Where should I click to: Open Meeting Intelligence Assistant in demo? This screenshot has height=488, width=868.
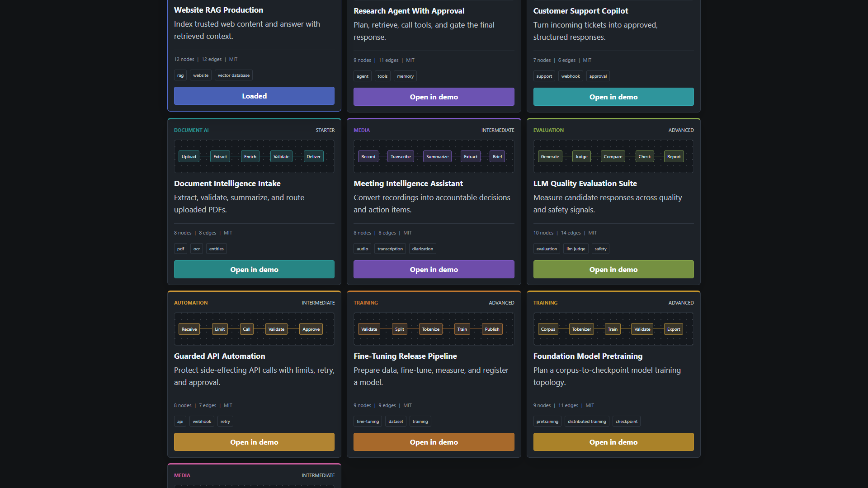pos(434,269)
